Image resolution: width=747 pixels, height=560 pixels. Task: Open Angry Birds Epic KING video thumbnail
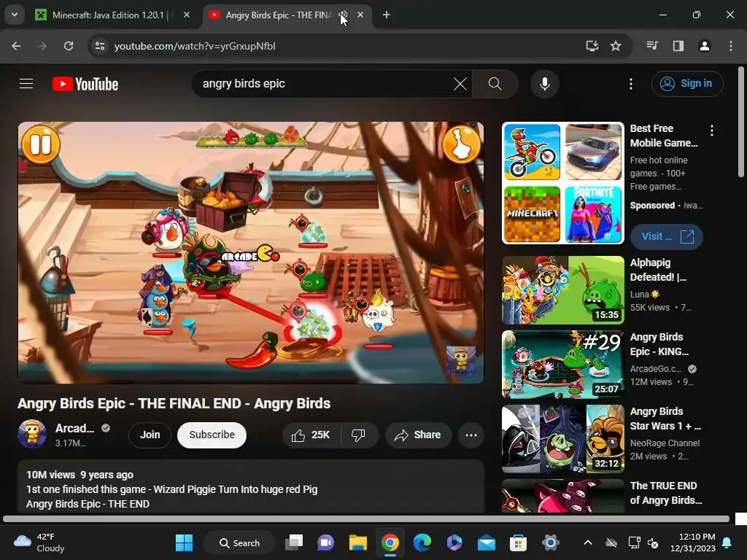point(562,365)
